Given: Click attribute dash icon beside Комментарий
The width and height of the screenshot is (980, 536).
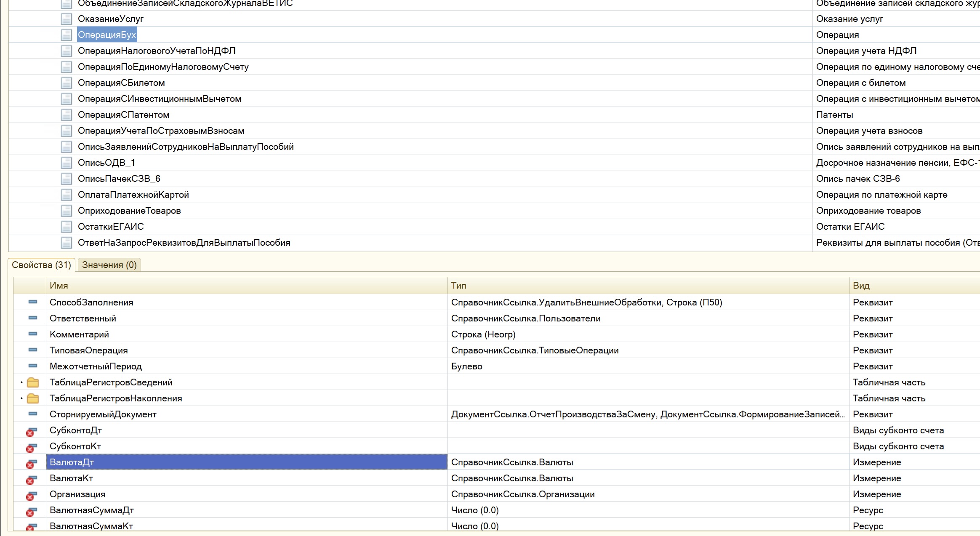Looking at the screenshot, I should 33,334.
